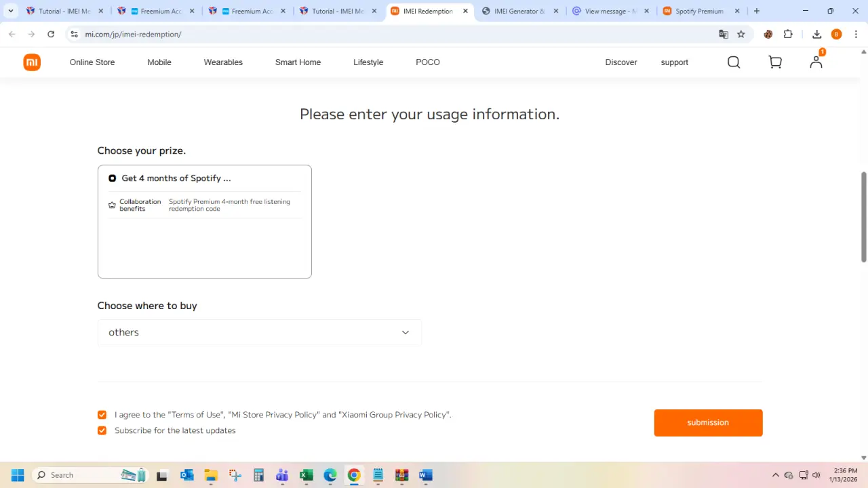Open the volume control in system tray
The height and width of the screenshot is (488, 868).
click(x=816, y=475)
